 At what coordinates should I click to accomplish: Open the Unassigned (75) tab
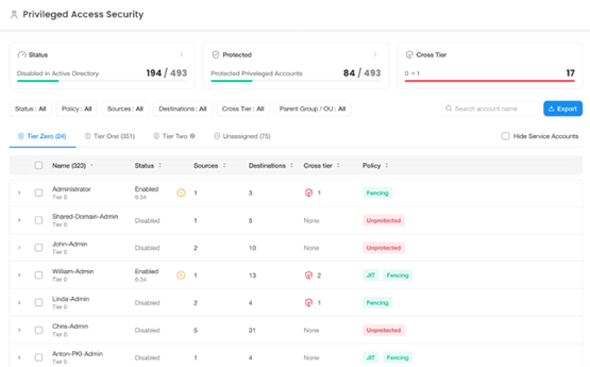point(242,136)
